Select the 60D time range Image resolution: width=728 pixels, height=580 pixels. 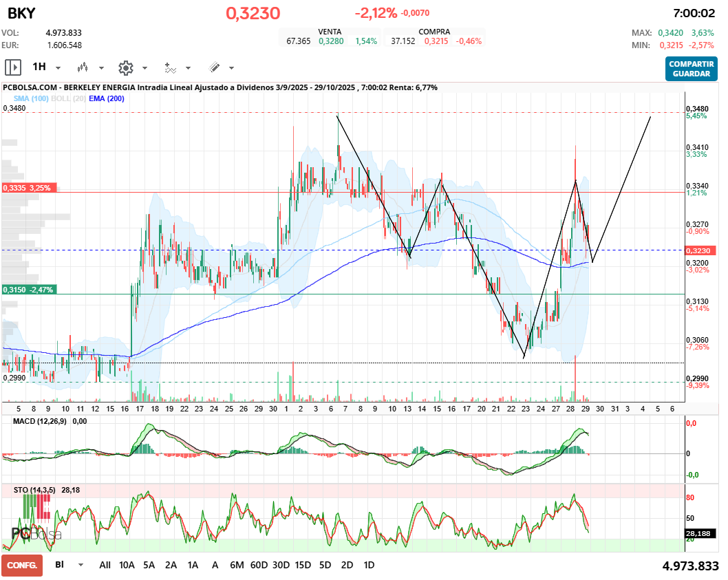(x=259, y=565)
